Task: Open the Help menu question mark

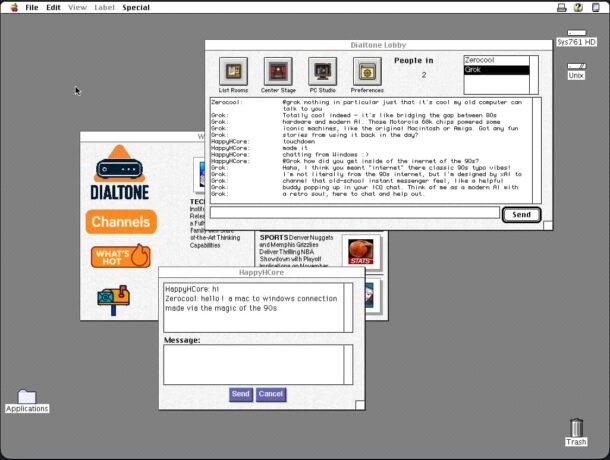Action: pos(579,7)
